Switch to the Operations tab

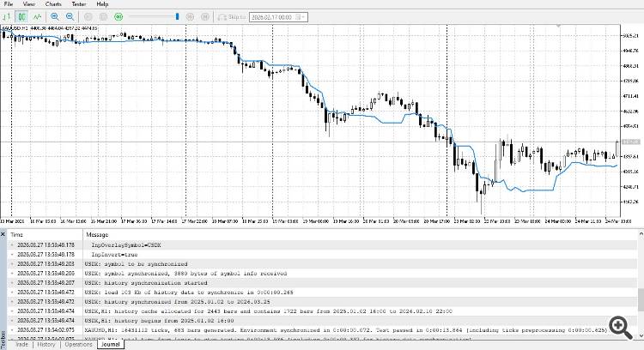78,345
